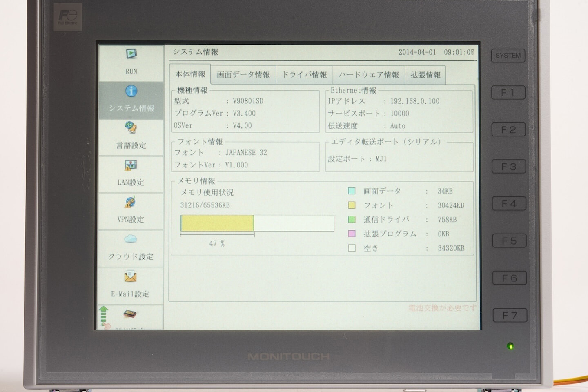
Task: Click the partially visible bottom sidebar icon
Action: click(x=130, y=314)
